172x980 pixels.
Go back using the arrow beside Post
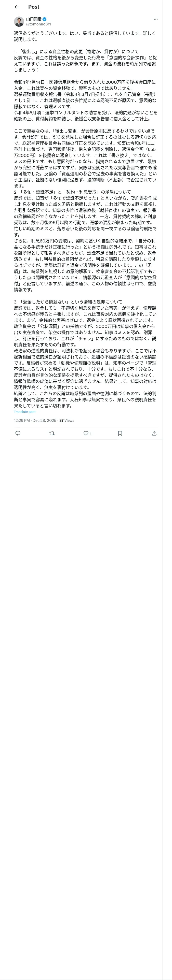[16, 7]
